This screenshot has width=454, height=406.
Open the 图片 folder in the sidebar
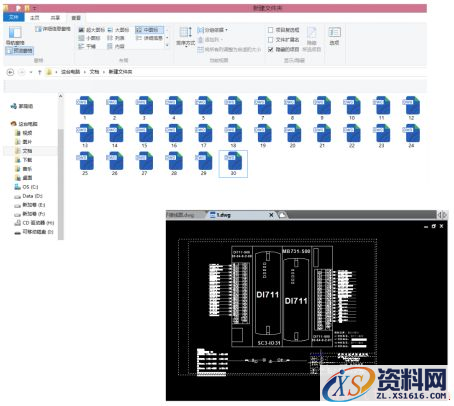24,142
